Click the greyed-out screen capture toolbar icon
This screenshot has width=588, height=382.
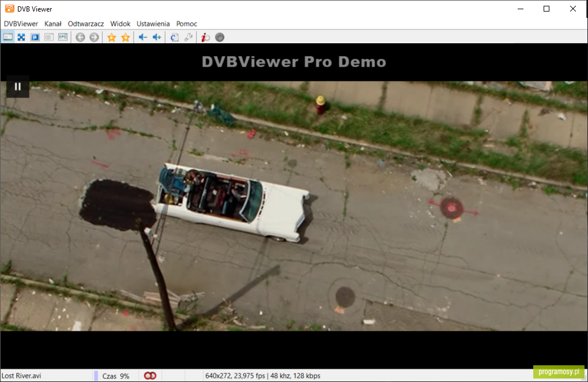click(x=49, y=37)
